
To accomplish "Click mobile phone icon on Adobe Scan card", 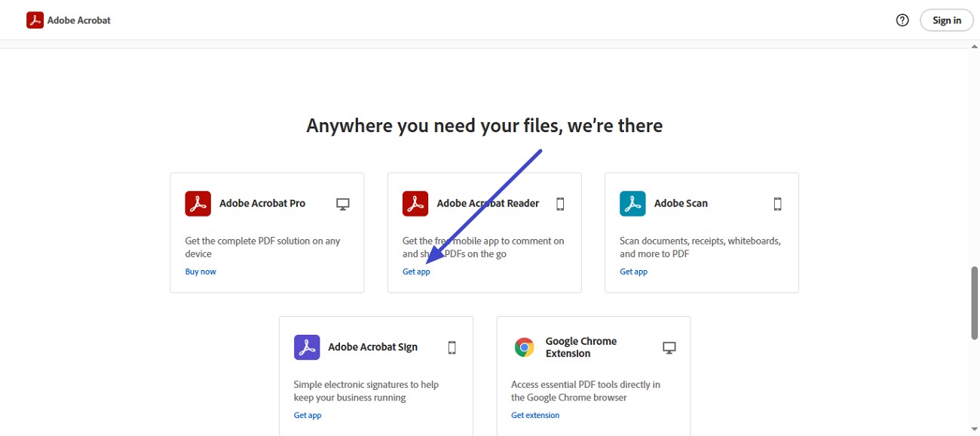I will pos(778,204).
